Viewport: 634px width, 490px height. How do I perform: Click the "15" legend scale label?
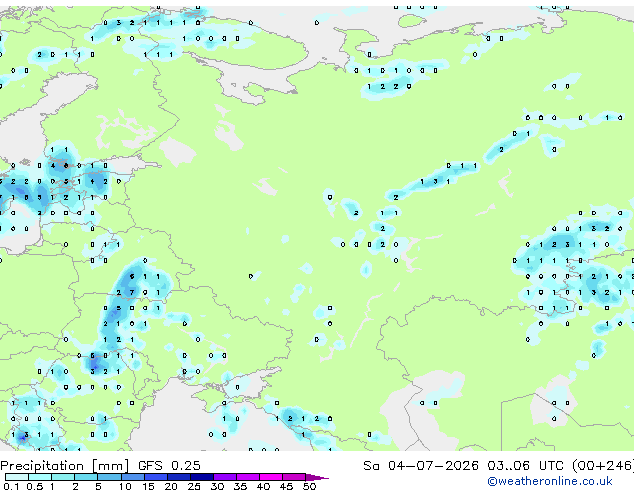pos(148,486)
